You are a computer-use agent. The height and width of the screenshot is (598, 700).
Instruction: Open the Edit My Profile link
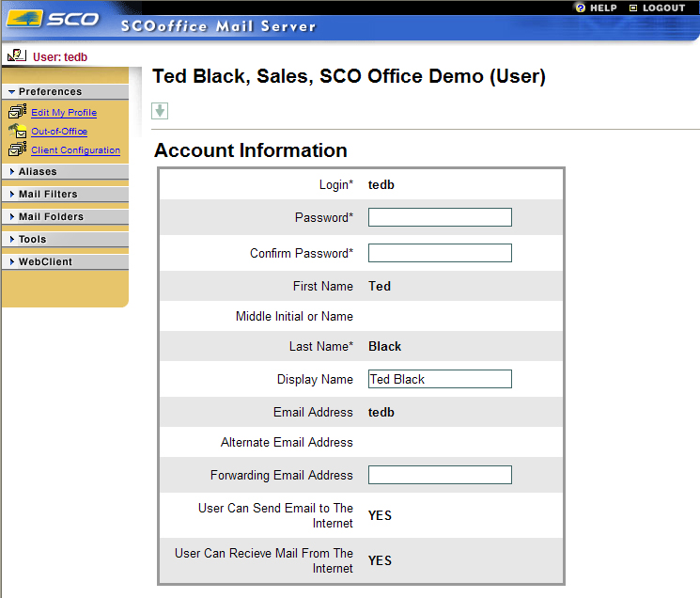64,113
